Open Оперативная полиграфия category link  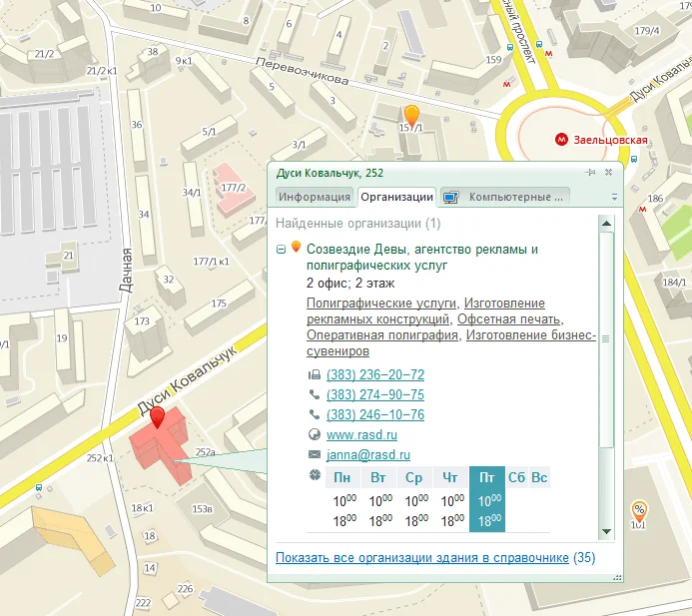[x=382, y=334]
